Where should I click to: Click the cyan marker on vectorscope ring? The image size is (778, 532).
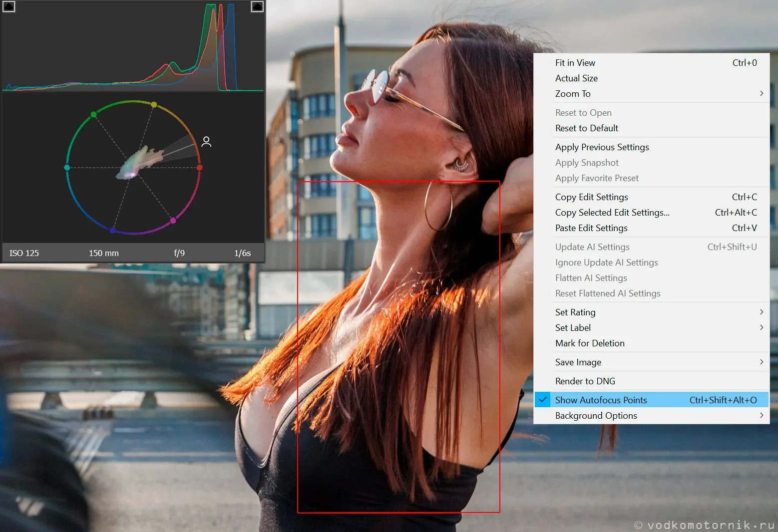(67, 168)
